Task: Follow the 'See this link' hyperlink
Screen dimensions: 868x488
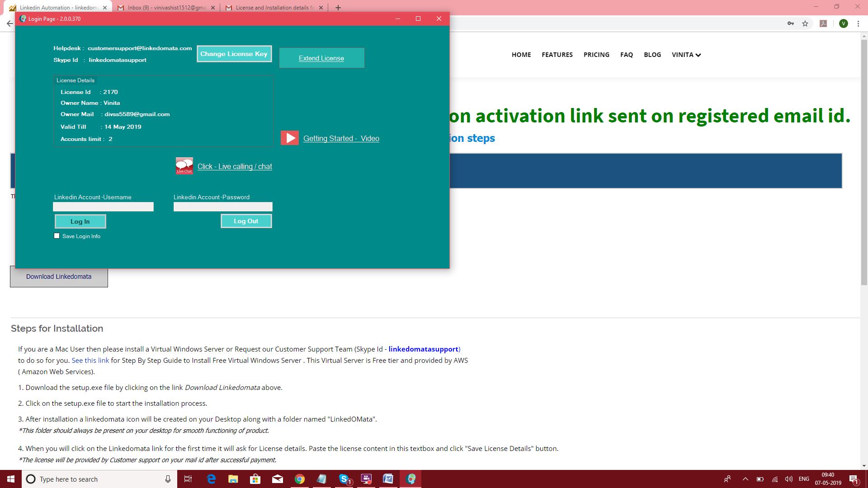Action: coord(90,360)
